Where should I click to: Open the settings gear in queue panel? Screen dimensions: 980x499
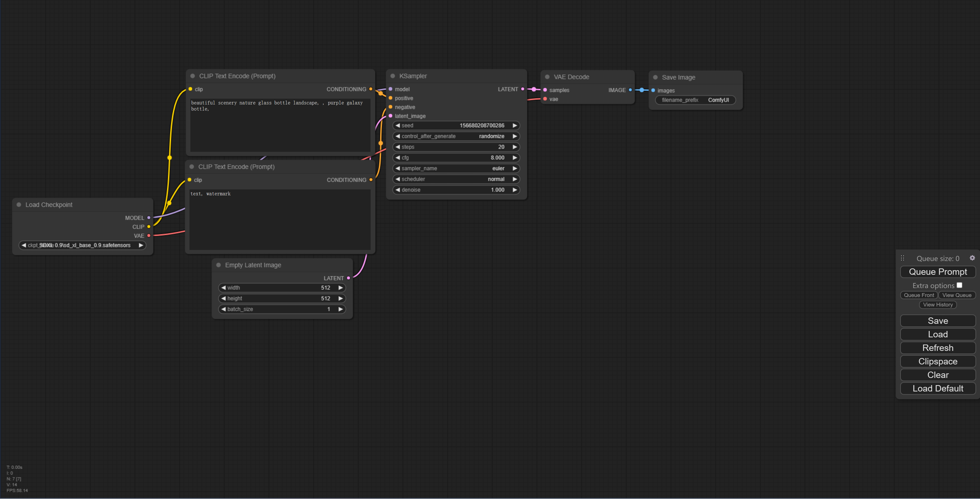coord(972,258)
